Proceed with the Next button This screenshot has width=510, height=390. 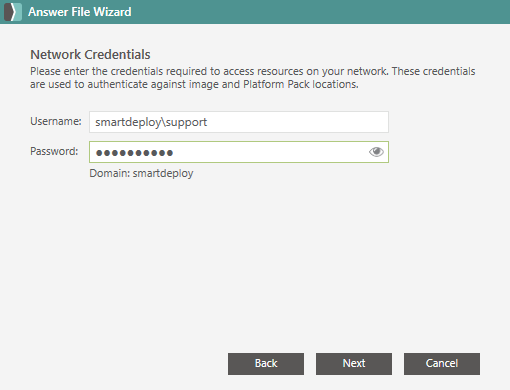[x=354, y=364]
